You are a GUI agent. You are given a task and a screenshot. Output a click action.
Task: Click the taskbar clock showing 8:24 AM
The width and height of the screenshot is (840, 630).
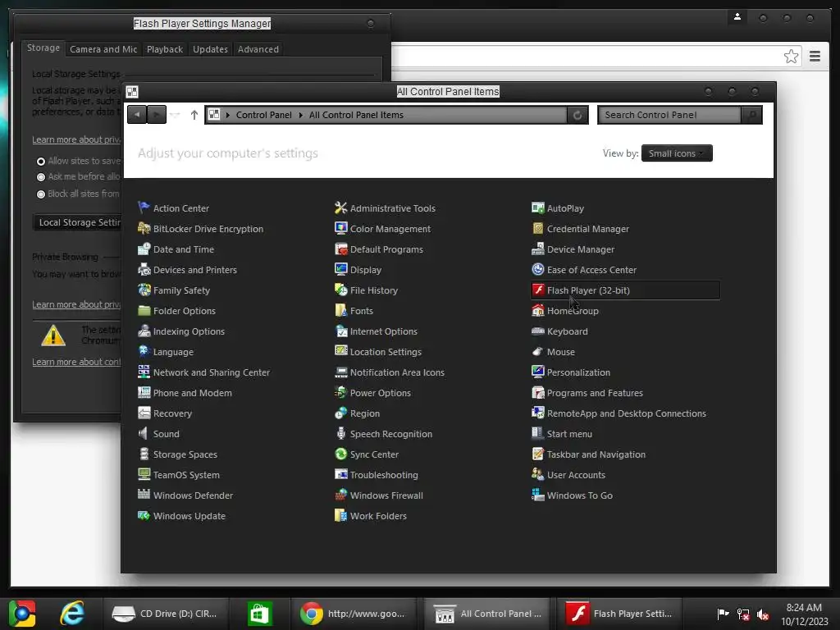tap(804, 614)
